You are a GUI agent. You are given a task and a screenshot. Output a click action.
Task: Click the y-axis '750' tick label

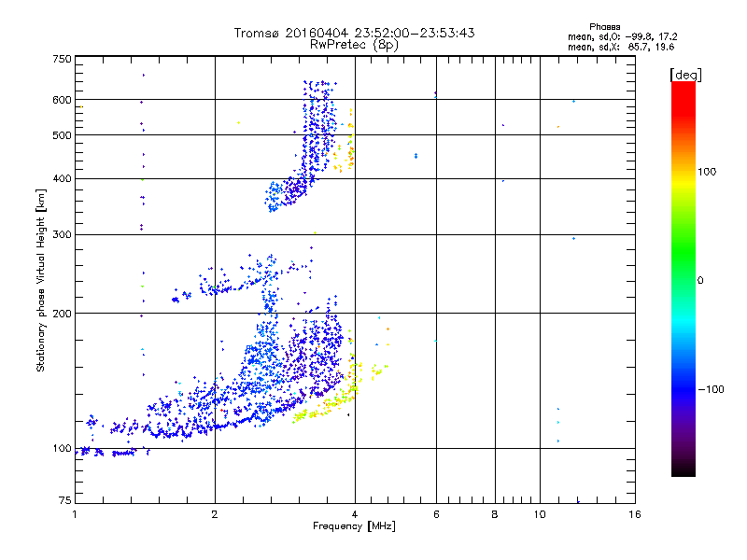62,59
